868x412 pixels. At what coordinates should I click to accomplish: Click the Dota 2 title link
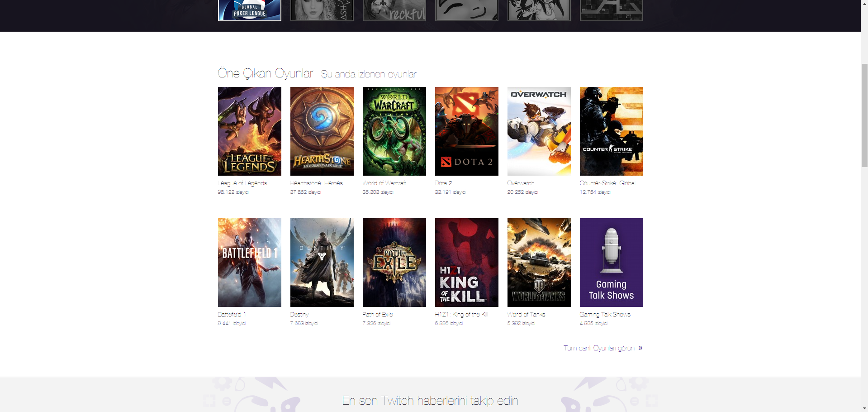[x=443, y=183]
